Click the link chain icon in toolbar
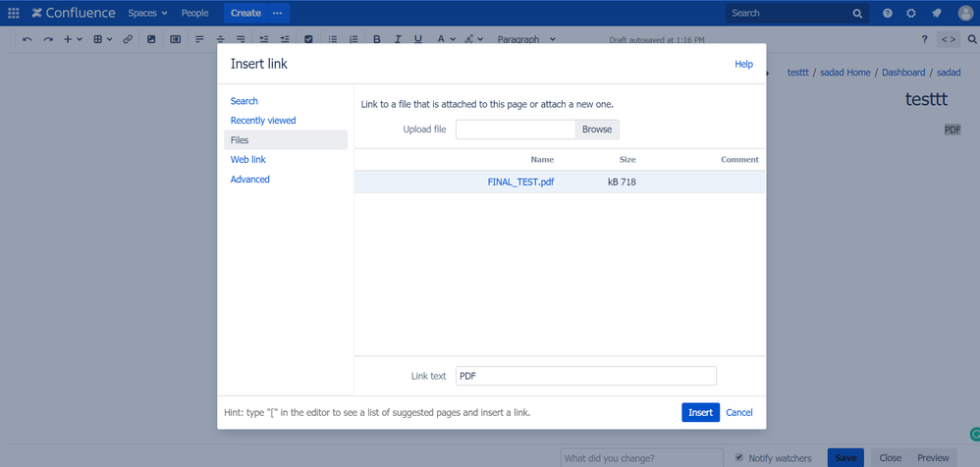The image size is (980, 467). point(128,39)
